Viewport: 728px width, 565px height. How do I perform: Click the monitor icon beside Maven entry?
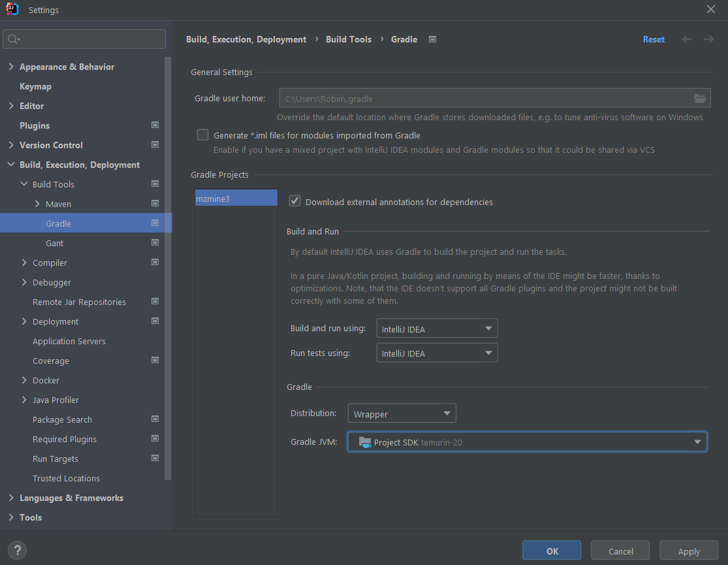[155, 203]
